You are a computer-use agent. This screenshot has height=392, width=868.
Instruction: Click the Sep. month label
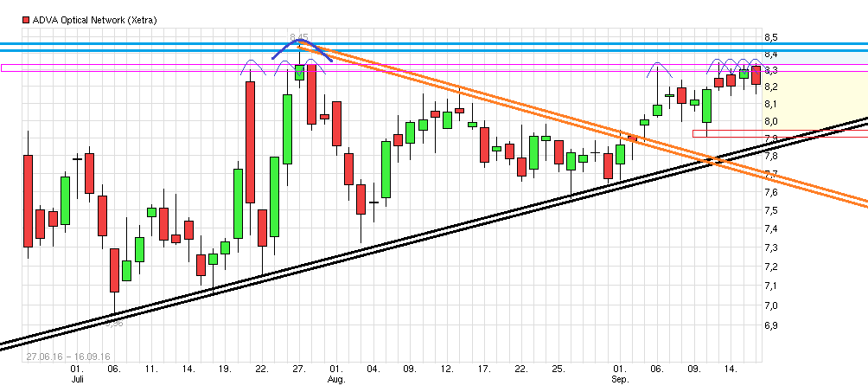click(620, 379)
